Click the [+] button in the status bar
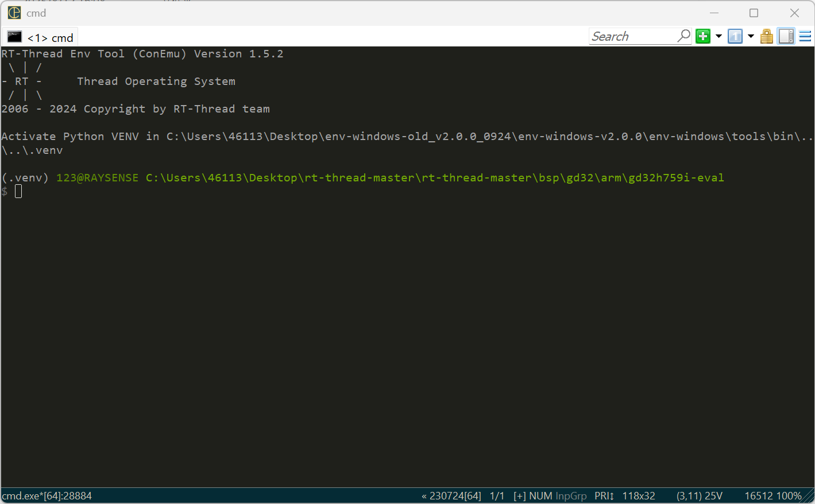815x504 pixels. [520, 495]
